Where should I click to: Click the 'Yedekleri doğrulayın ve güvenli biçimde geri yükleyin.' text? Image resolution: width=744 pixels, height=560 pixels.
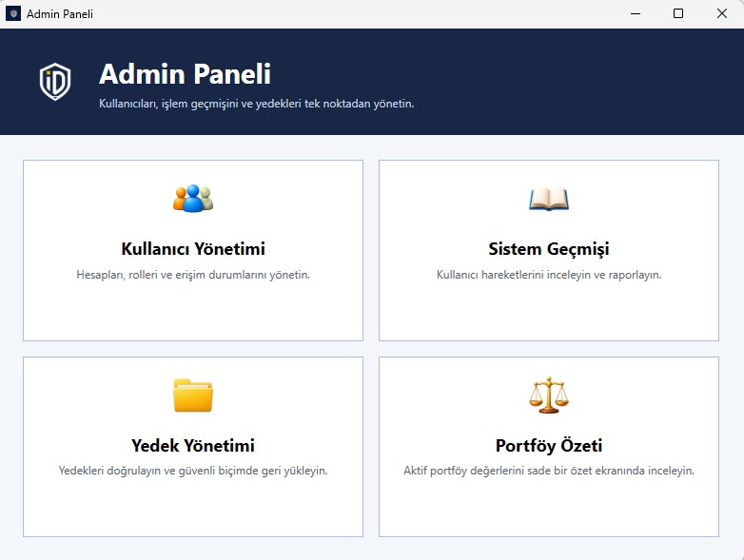tap(193, 471)
